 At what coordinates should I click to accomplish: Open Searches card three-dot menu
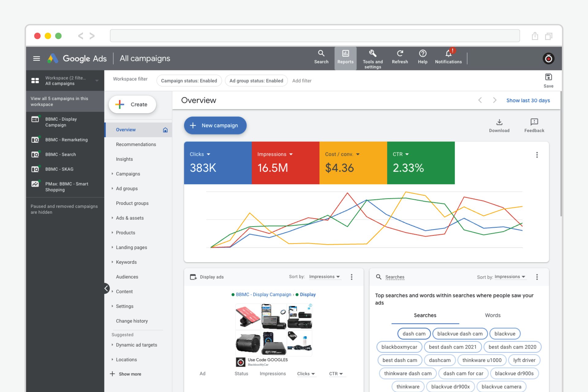point(537,277)
